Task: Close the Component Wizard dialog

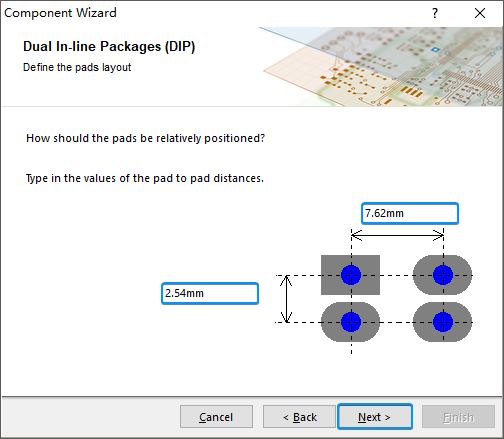Action: (480, 13)
